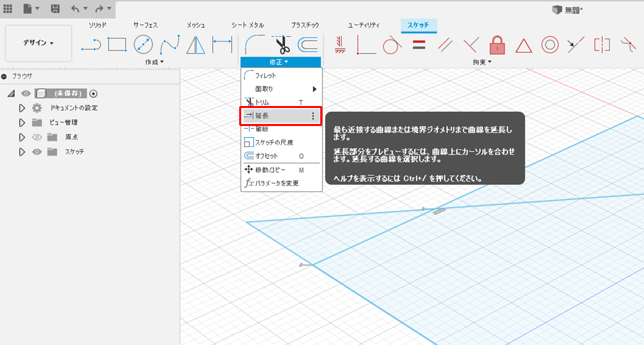
Task: Apply the Parallel constraint icon
Action: point(445,45)
